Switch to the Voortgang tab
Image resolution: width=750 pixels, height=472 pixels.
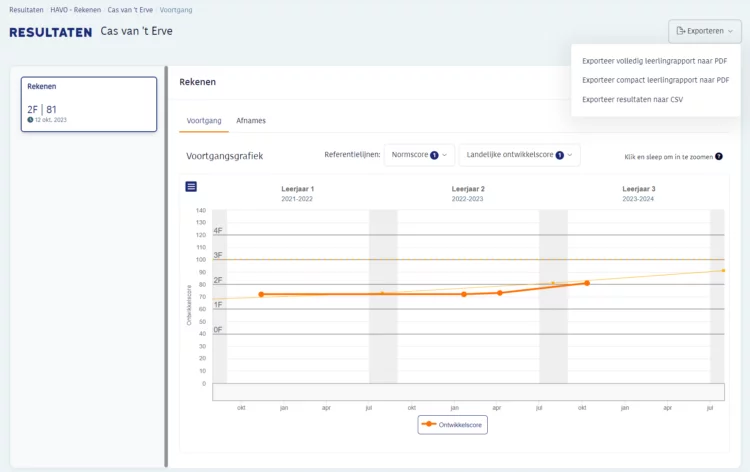point(204,121)
